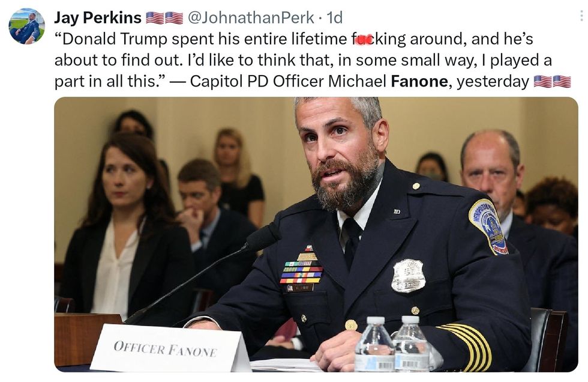
Task: Click the bold word Fanone in the tweet
Action: 419,82
